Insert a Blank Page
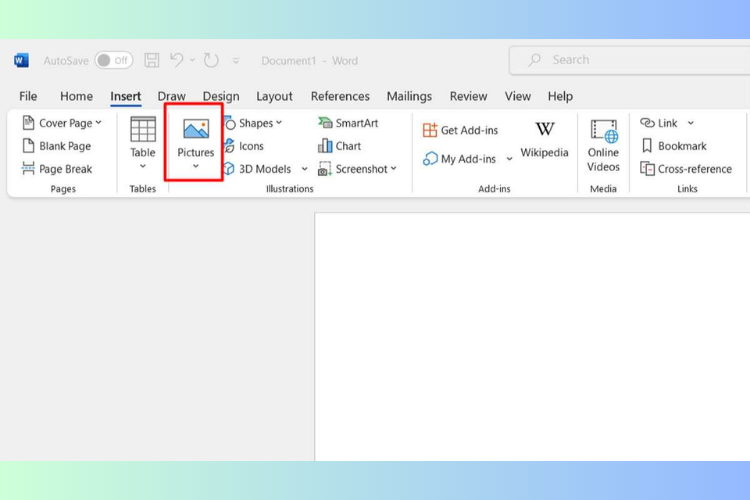750x500 pixels. pyautogui.click(x=56, y=146)
